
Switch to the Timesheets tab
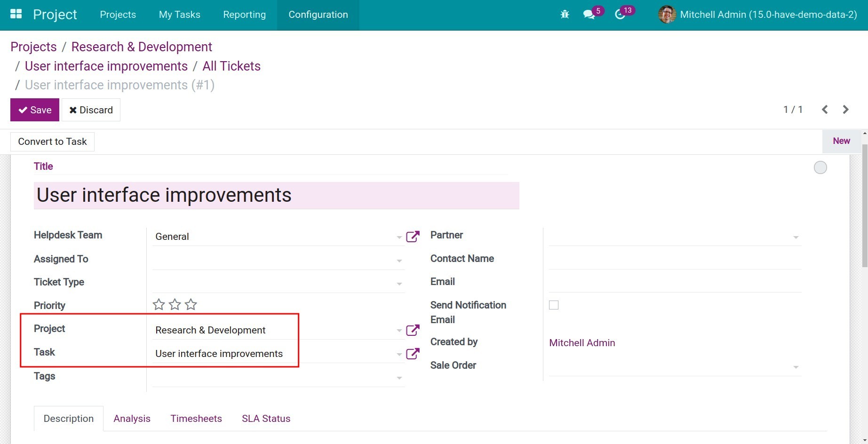(x=196, y=419)
